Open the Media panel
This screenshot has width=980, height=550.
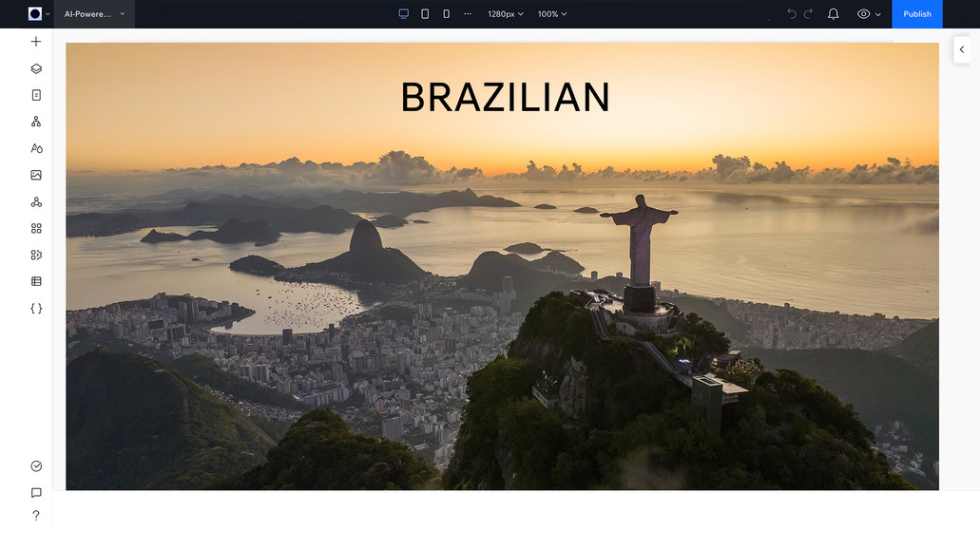click(x=35, y=174)
